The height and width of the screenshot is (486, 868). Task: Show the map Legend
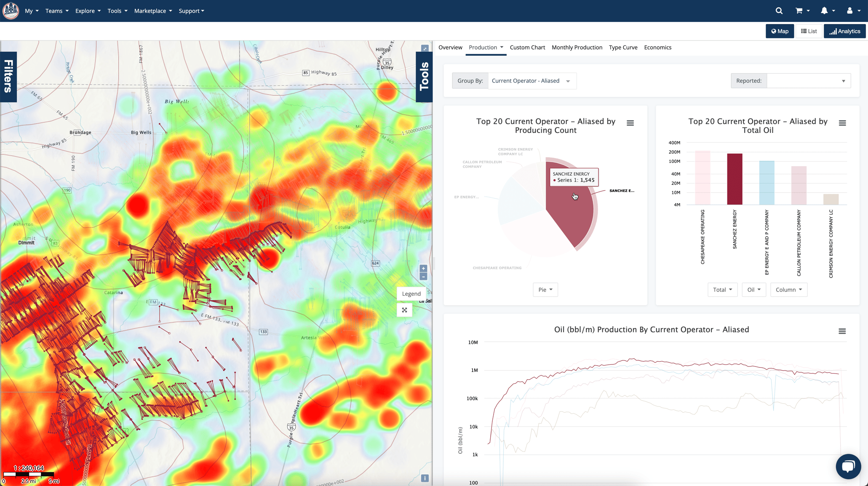(411, 293)
